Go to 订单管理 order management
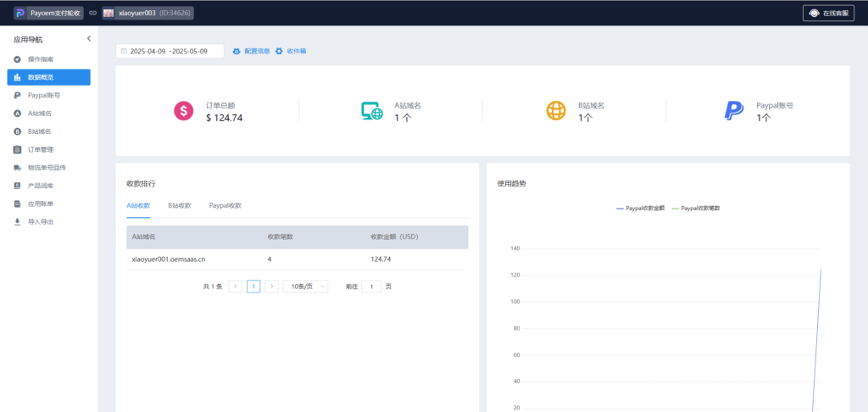868x412 pixels. pos(41,150)
